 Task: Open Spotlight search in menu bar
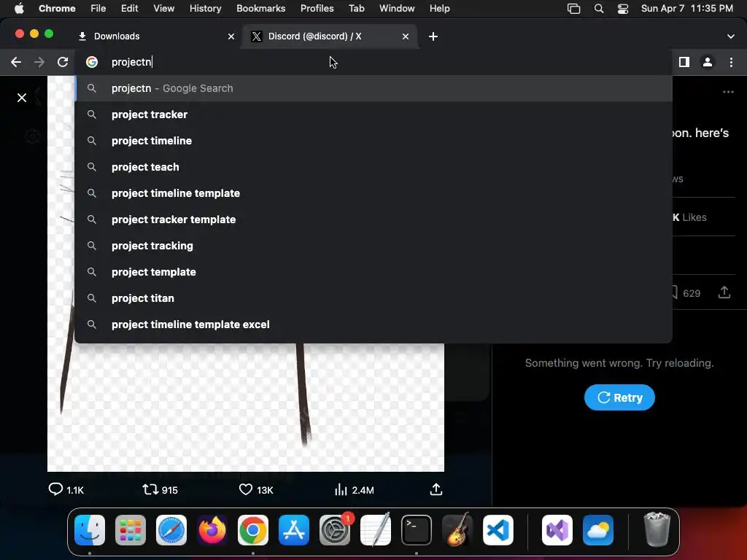coord(599,8)
